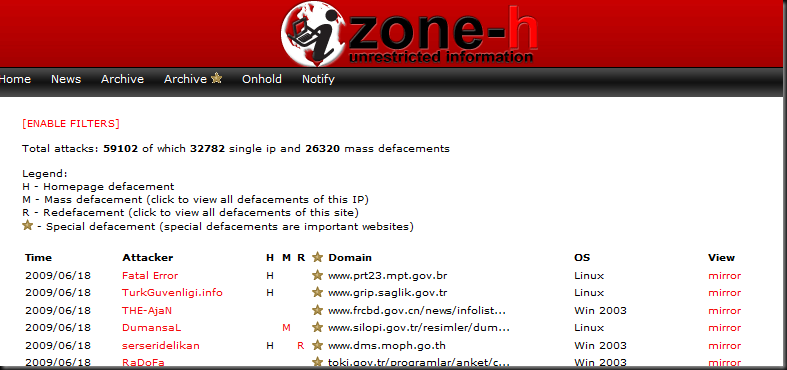Click star in www.grip.saglik.gov.tr row

317,292
